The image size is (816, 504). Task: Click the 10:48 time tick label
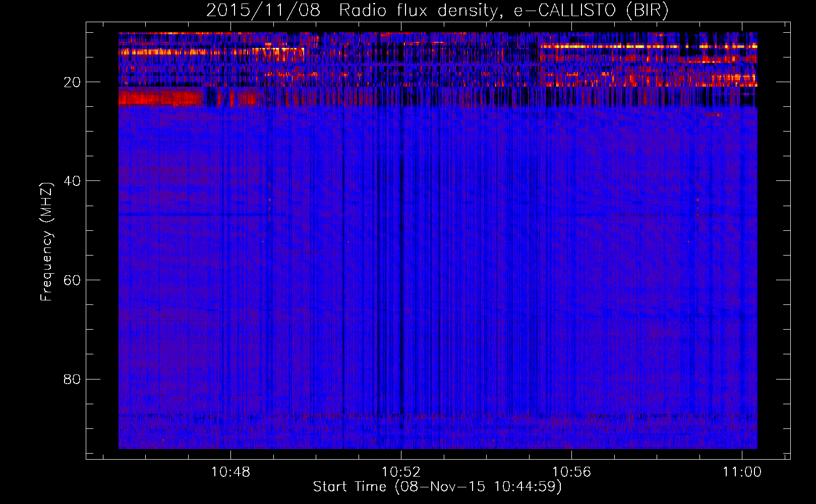coord(230,472)
